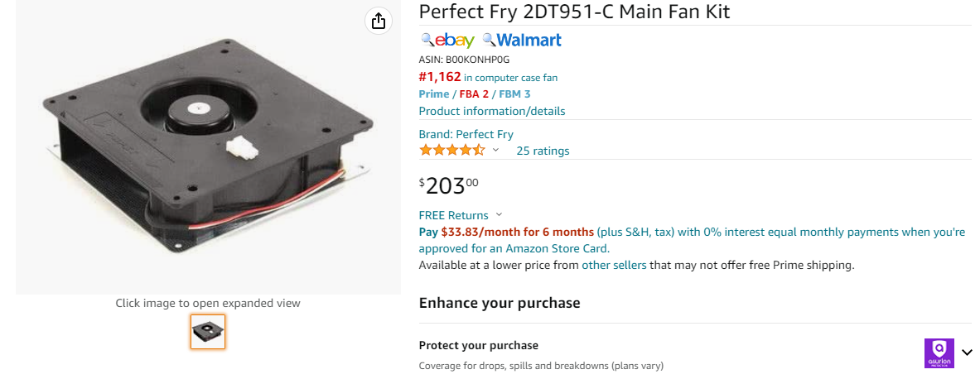This screenshot has width=980, height=379.
Task: Open expanded view of main product image
Action: coord(208,148)
